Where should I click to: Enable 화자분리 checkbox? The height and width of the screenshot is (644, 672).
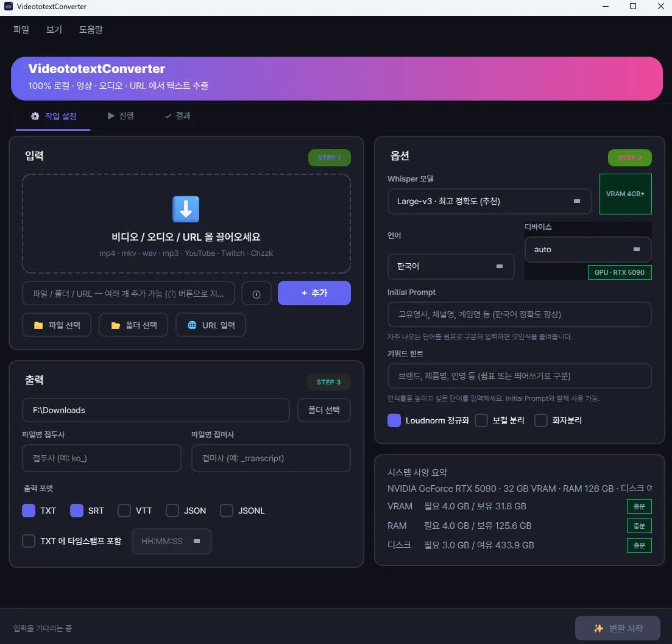tap(541, 420)
